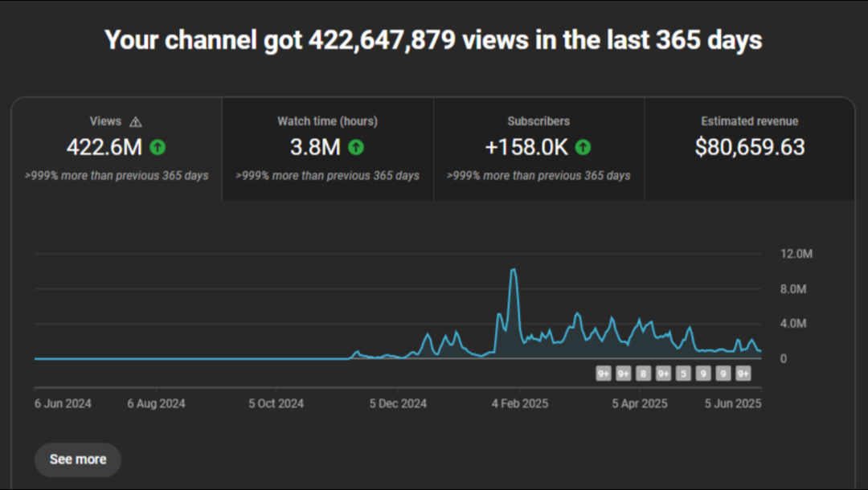Click the 4.0M axis label
This screenshot has width=868, height=490.
(793, 324)
